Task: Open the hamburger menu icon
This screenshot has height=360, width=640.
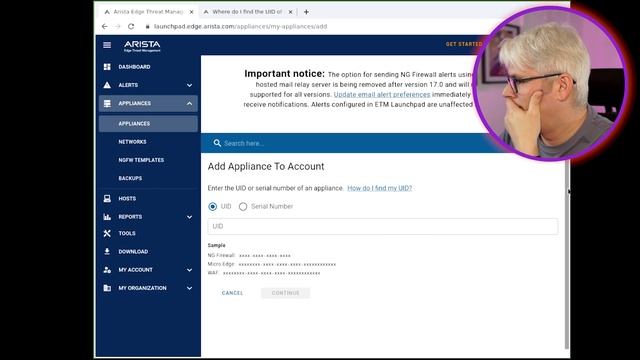Action: [107, 45]
